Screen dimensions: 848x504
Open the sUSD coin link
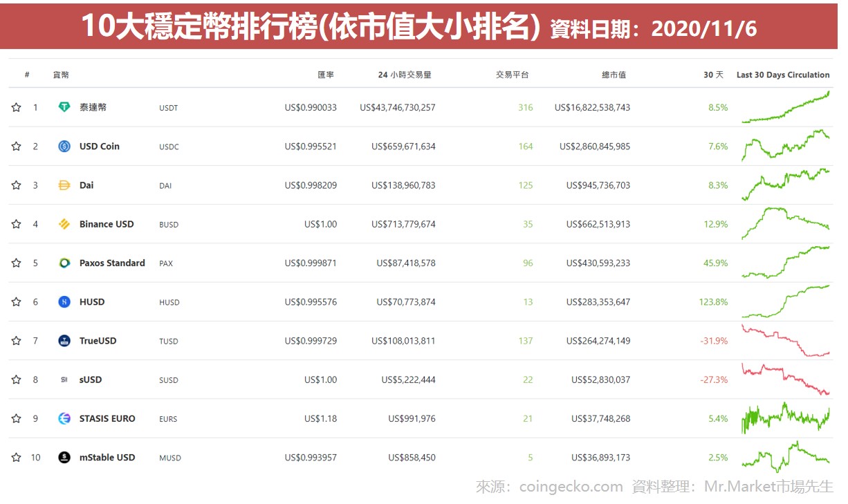point(91,380)
